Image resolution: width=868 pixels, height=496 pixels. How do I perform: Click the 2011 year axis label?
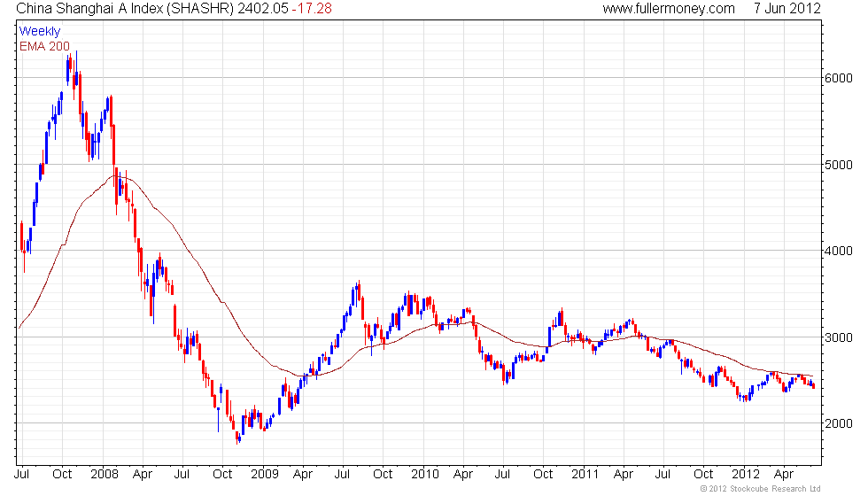coord(585,474)
